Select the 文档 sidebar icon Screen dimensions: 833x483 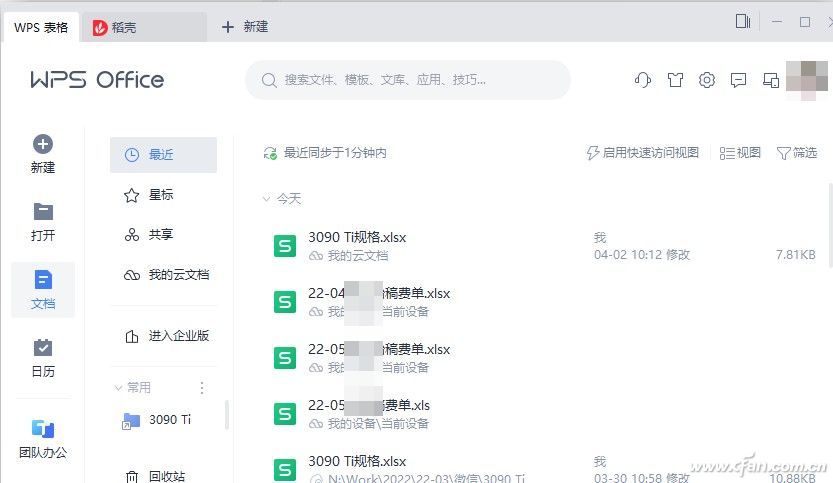42,279
